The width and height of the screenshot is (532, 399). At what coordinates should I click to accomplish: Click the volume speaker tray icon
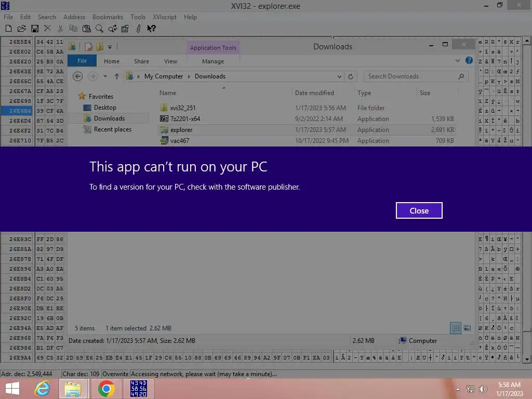(483, 389)
